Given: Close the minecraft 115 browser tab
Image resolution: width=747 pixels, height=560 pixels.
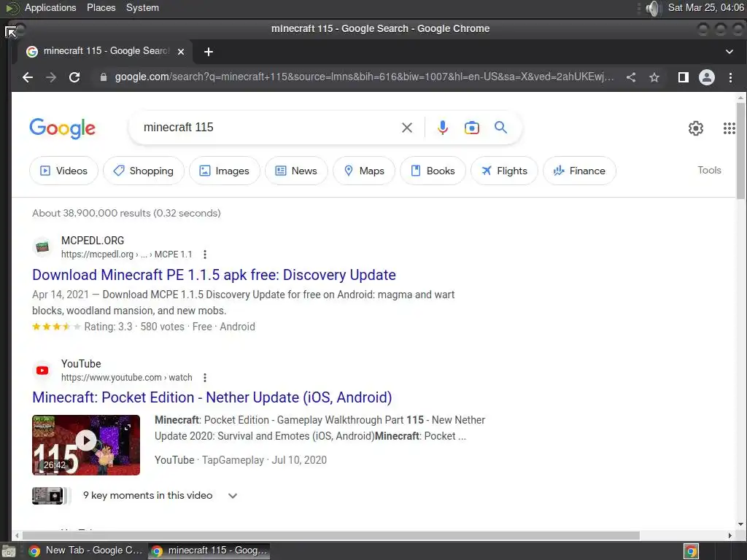Looking at the screenshot, I should [x=181, y=52].
